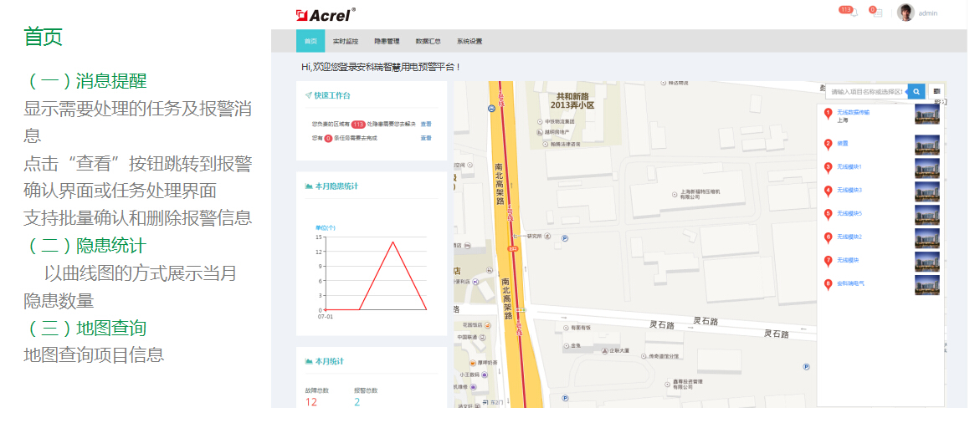Viewport: 980px width, 423px height.
Task: Open the 隐患管理 menu
Action: [387, 41]
